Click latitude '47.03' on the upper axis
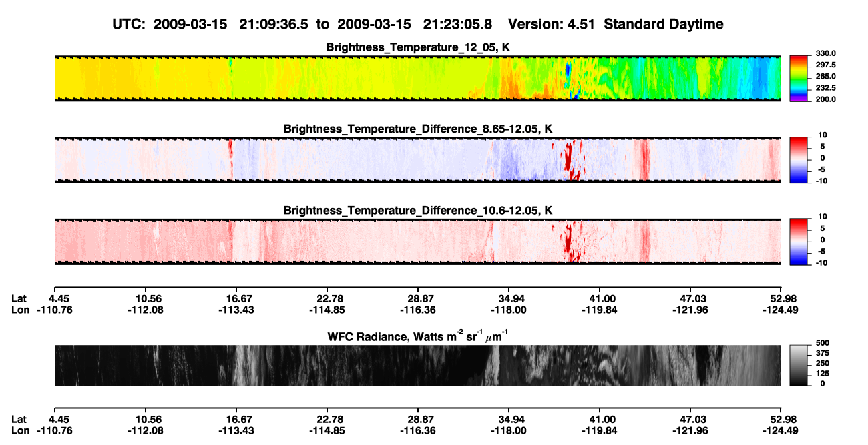This screenshot has width=868, height=445. tap(690, 299)
